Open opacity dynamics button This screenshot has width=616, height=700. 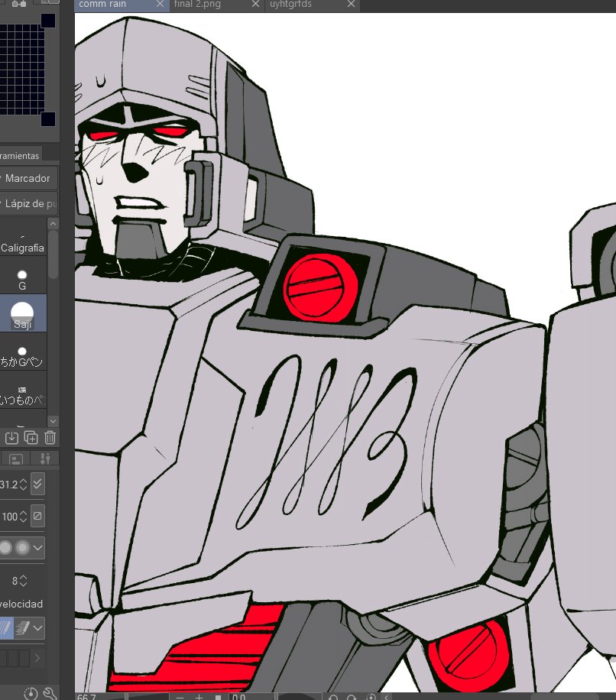tap(37, 516)
